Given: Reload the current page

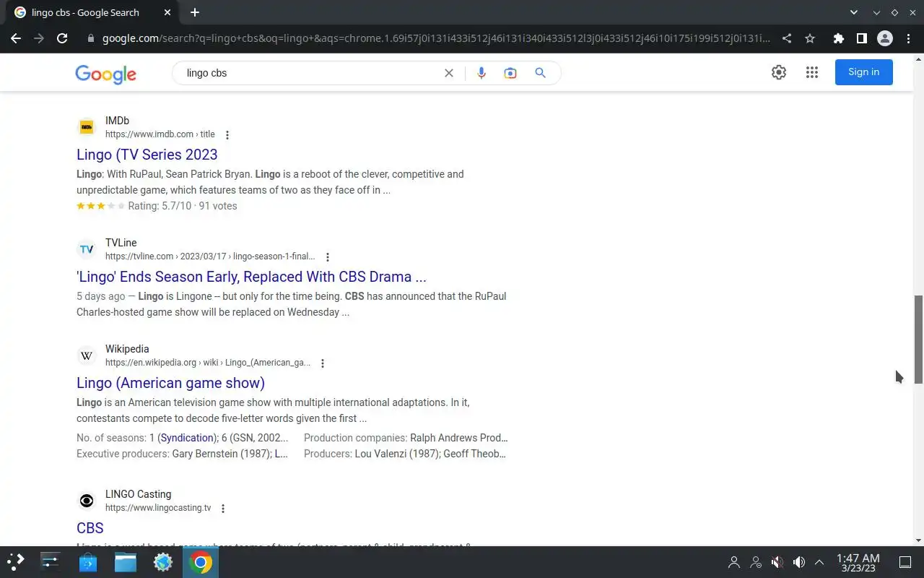Looking at the screenshot, I should coord(62,38).
